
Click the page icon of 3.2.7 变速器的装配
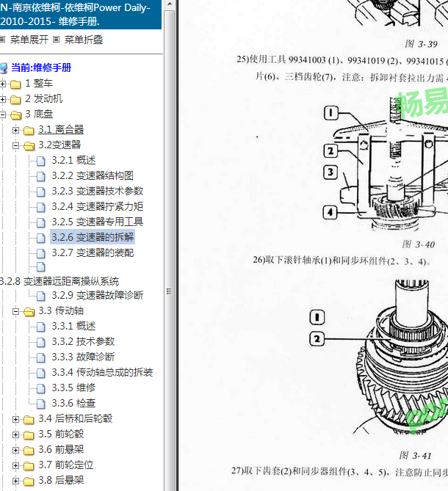(41, 253)
